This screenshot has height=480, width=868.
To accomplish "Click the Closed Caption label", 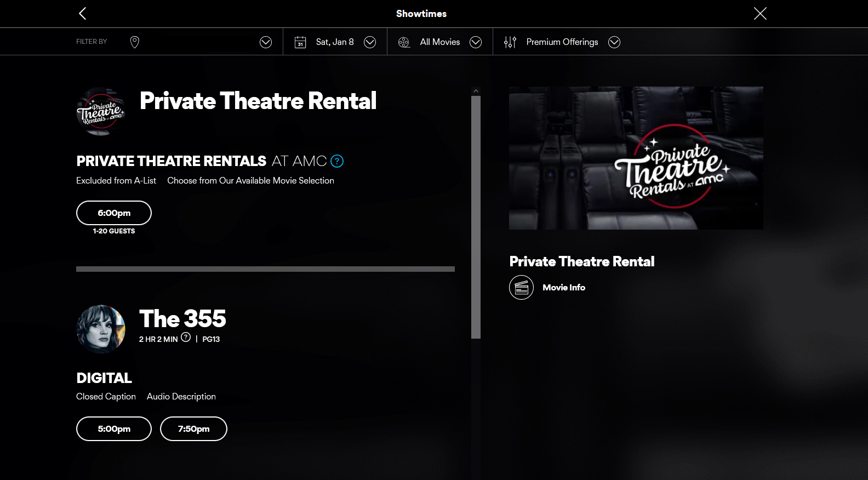I will (x=106, y=396).
